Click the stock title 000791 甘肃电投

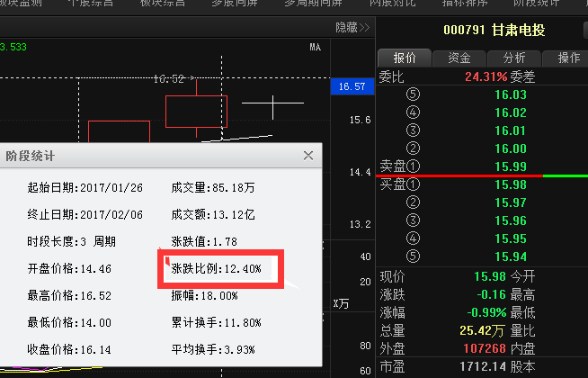[x=494, y=30]
